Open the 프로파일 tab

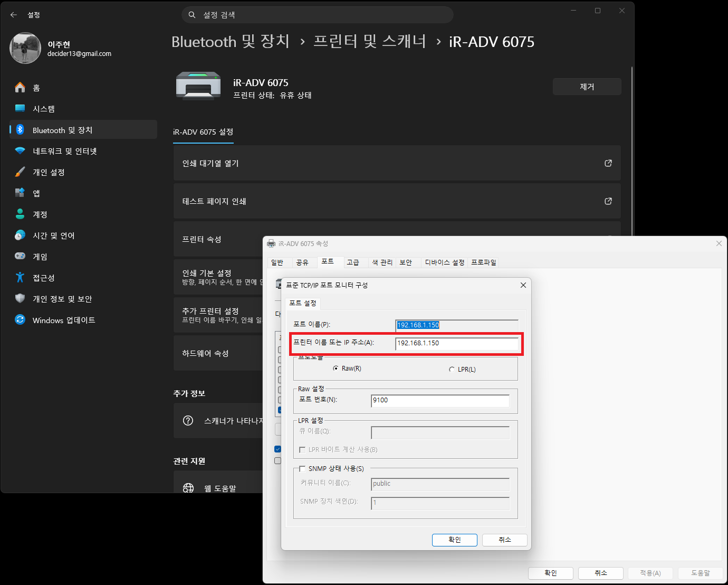pos(484,262)
